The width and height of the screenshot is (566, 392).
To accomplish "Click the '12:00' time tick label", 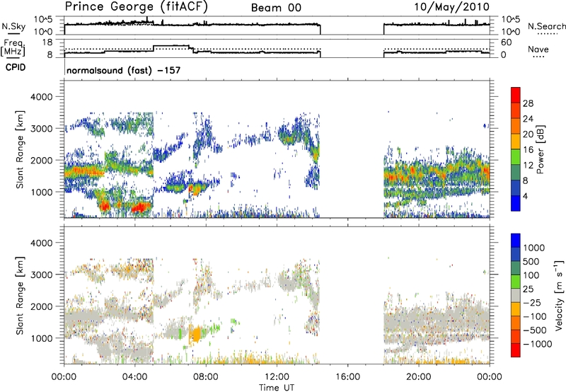I will pos(277,377).
